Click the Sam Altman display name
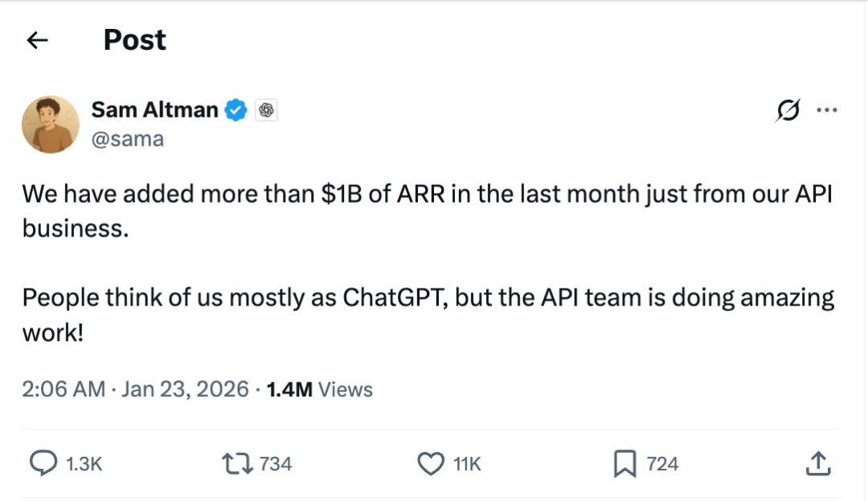The height and width of the screenshot is (501, 868). coord(154,109)
